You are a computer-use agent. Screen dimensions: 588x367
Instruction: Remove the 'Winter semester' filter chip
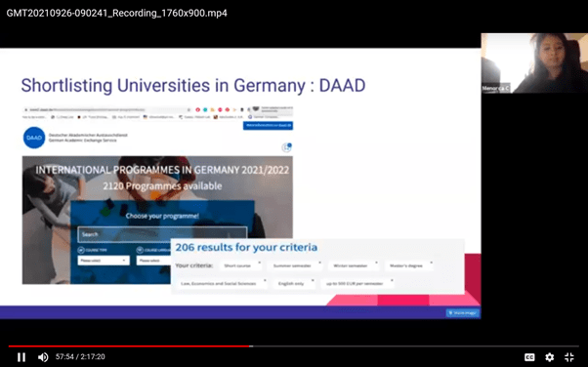(x=376, y=263)
